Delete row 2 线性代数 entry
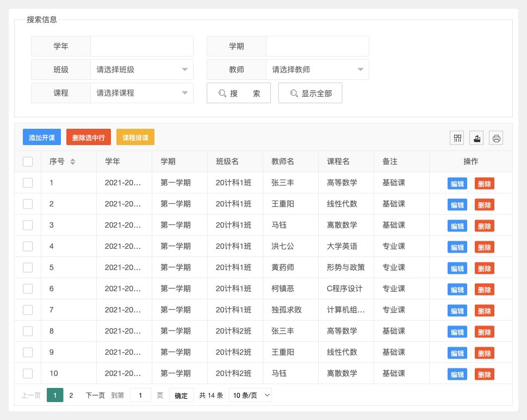This screenshot has width=527, height=420. tap(485, 205)
